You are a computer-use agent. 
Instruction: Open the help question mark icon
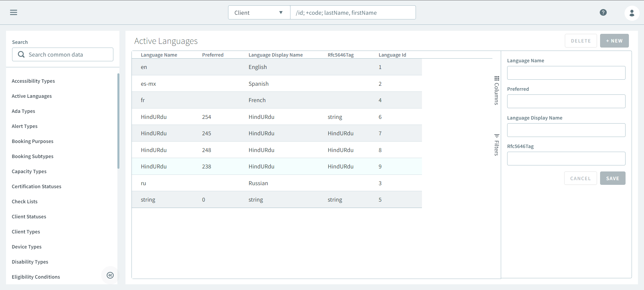pyautogui.click(x=603, y=12)
